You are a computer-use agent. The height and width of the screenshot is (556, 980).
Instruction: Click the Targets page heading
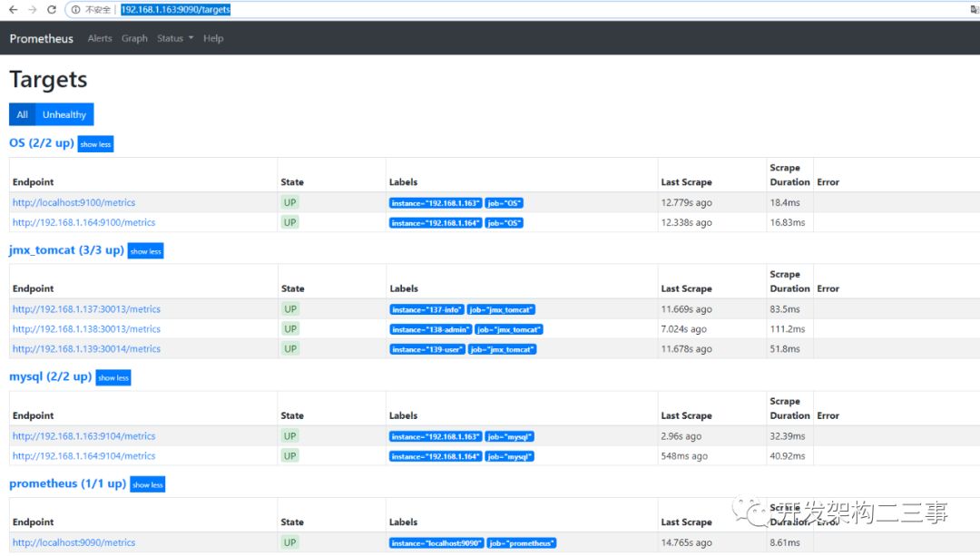pyautogui.click(x=48, y=79)
